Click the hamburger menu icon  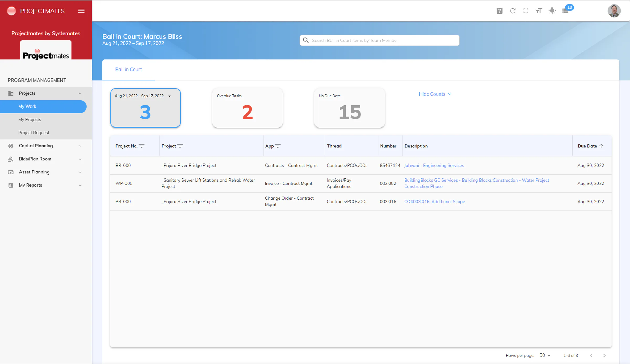coord(81,11)
